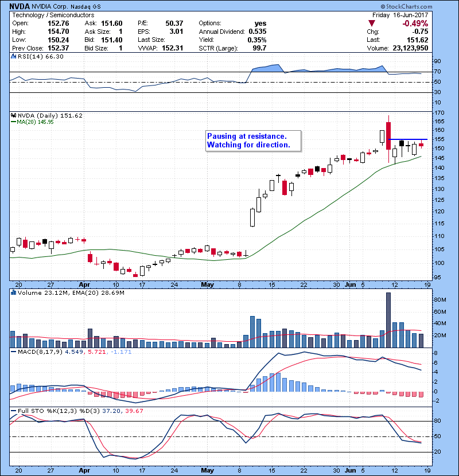Select the NVDA ticker symbol in the title
The height and width of the screenshot is (476, 459).
pyautogui.click(x=20, y=6)
